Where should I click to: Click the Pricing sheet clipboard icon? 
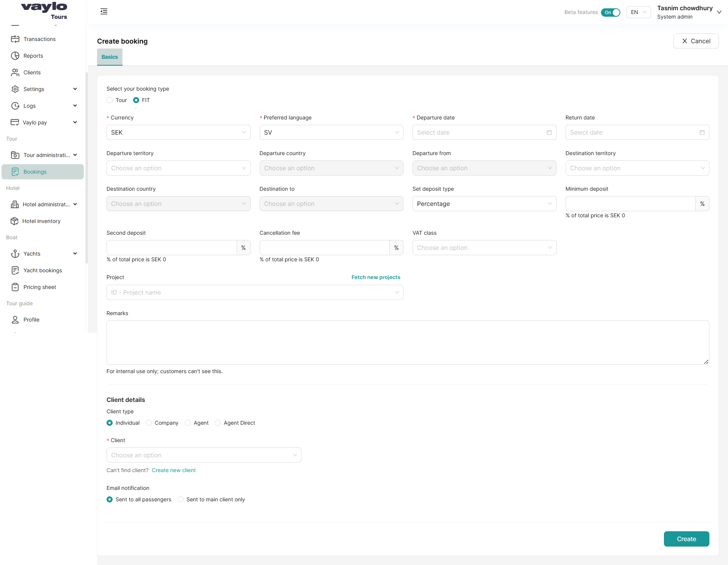(15, 287)
